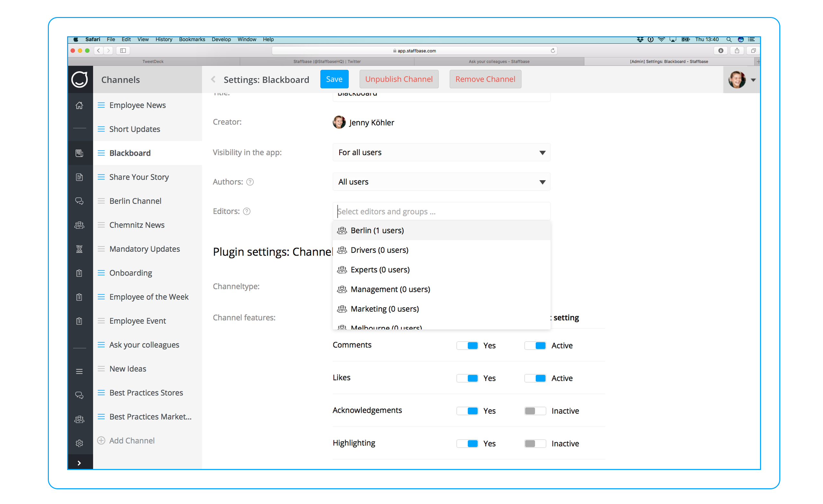This screenshot has width=823, height=504.
Task: Click the Save button
Action: point(334,79)
